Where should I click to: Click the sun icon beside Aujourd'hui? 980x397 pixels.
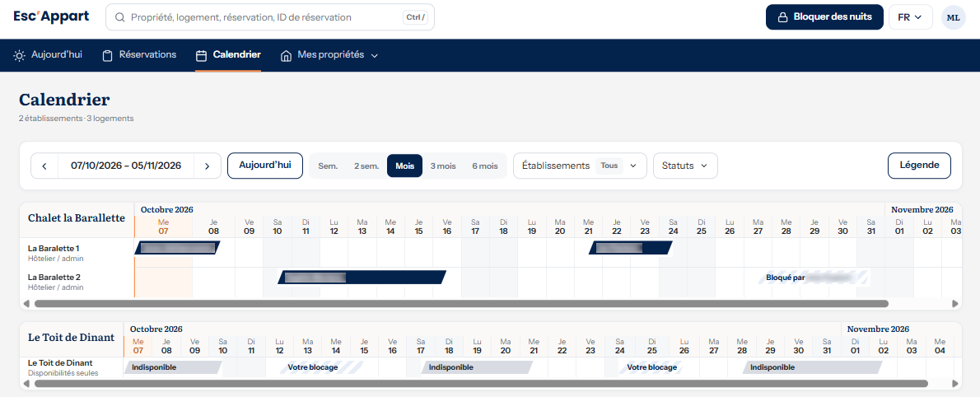tap(20, 55)
